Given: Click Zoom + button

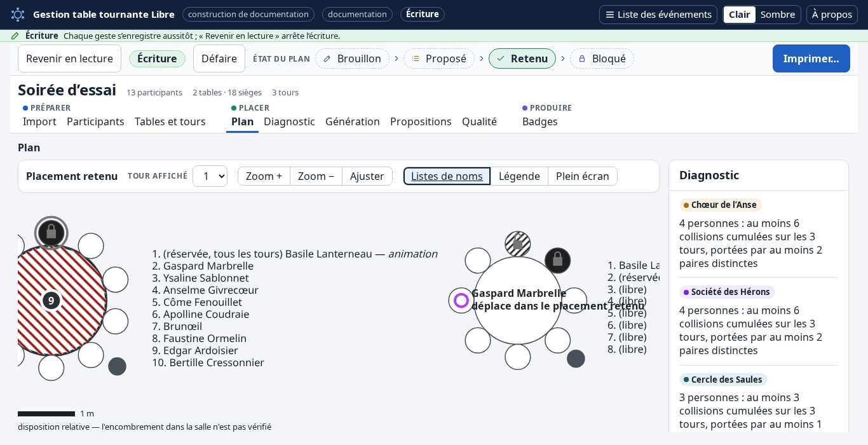Looking at the screenshot, I should coord(264,176).
